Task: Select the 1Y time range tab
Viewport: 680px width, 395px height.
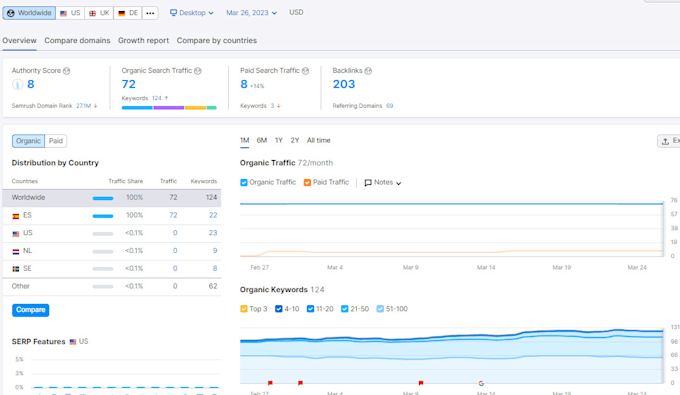Action: click(x=279, y=140)
